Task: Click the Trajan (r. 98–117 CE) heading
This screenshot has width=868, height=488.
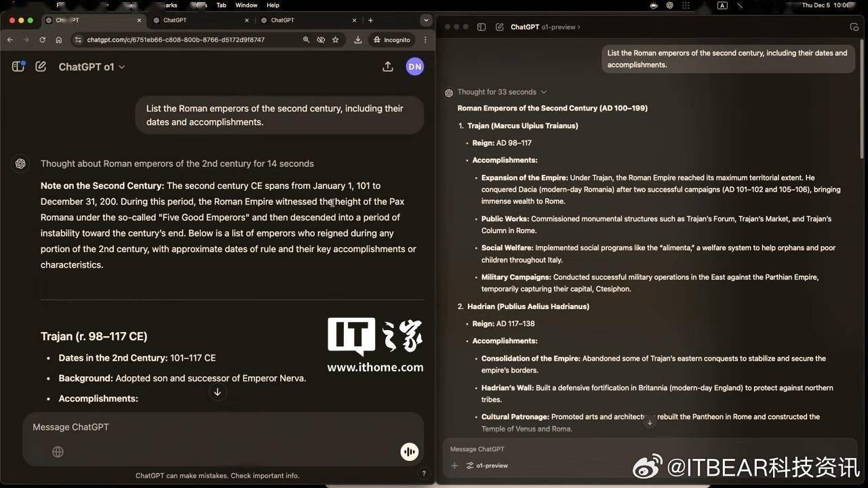Action: (x=94, y=336)
